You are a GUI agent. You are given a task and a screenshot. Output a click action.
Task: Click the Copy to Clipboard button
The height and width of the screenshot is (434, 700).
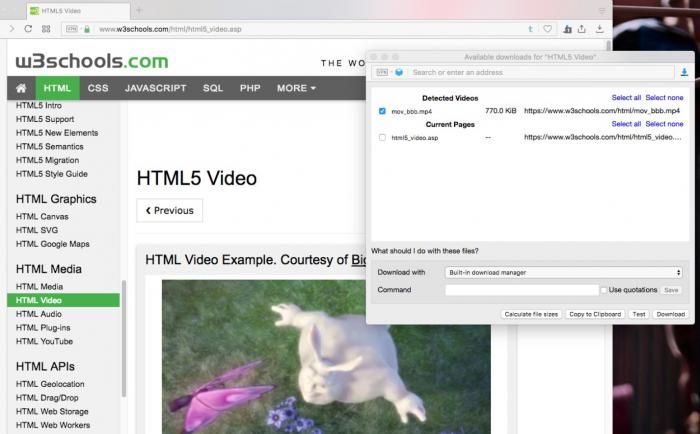tap(595, 314)
